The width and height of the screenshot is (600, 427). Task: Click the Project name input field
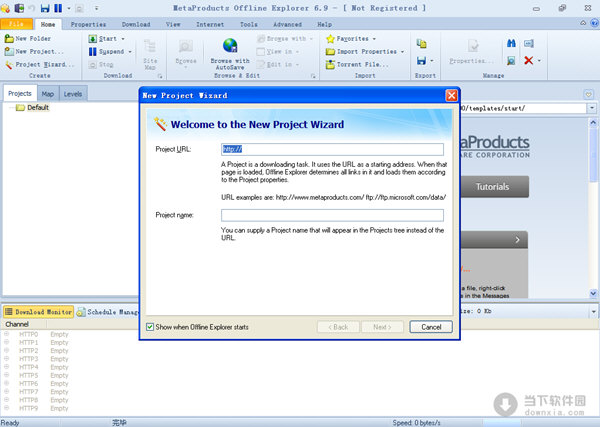[x=332, y=215]
